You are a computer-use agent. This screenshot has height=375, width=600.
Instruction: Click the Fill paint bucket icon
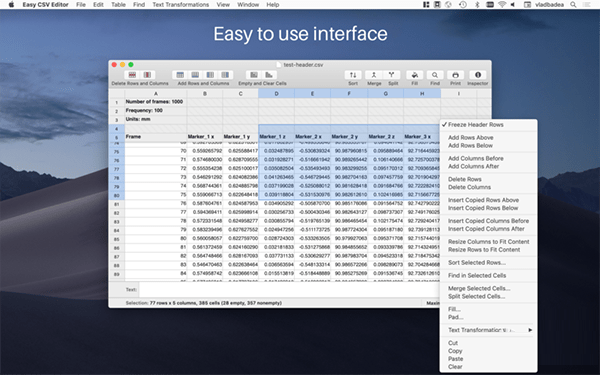click(x=414, y=75)
